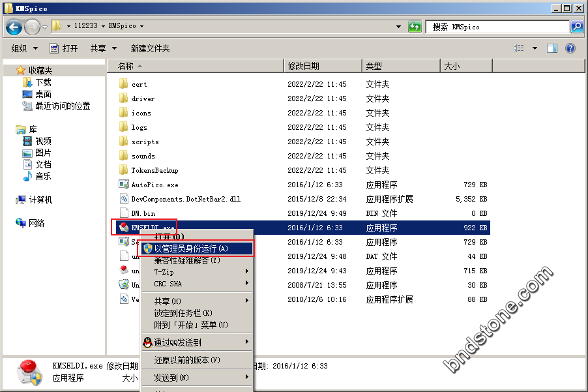Sort by 大小 column header
This screenshot has width=588, height=392.
[466, 66]
